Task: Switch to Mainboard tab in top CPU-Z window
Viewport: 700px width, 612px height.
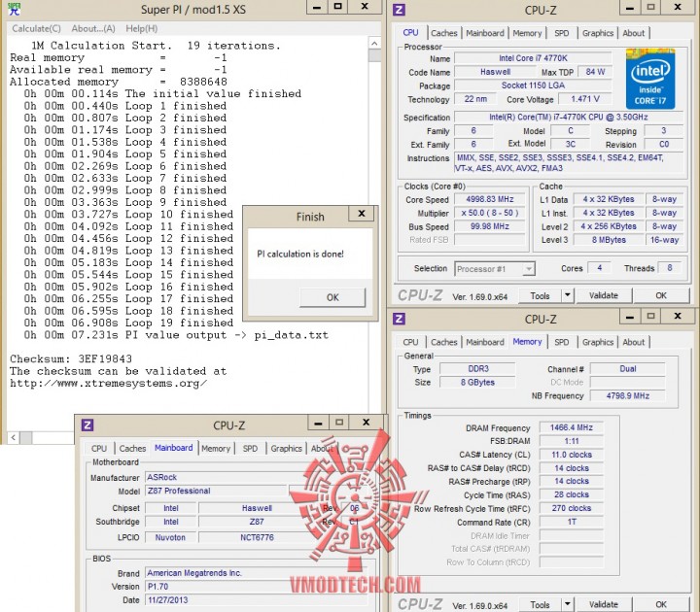Action: click(485, 33)
